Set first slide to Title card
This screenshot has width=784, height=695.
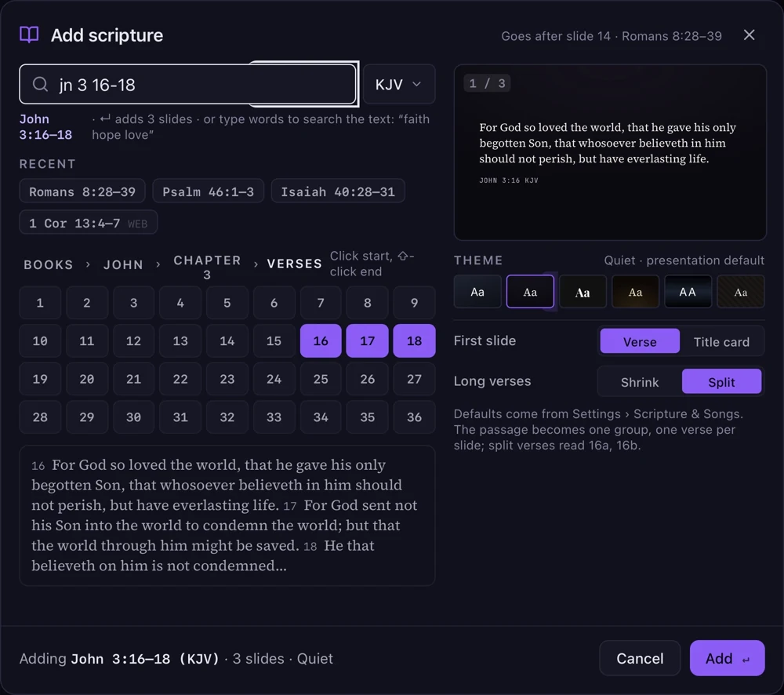point(721,341)
